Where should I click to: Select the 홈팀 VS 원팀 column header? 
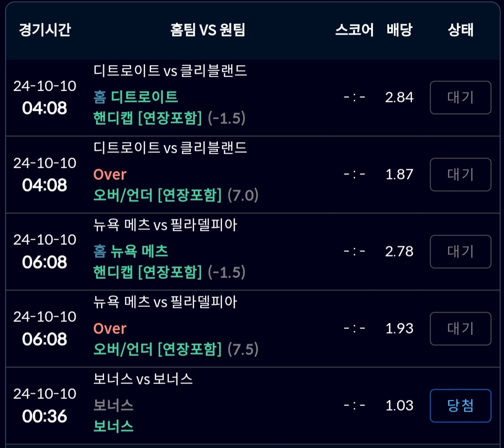pos(208,29)
